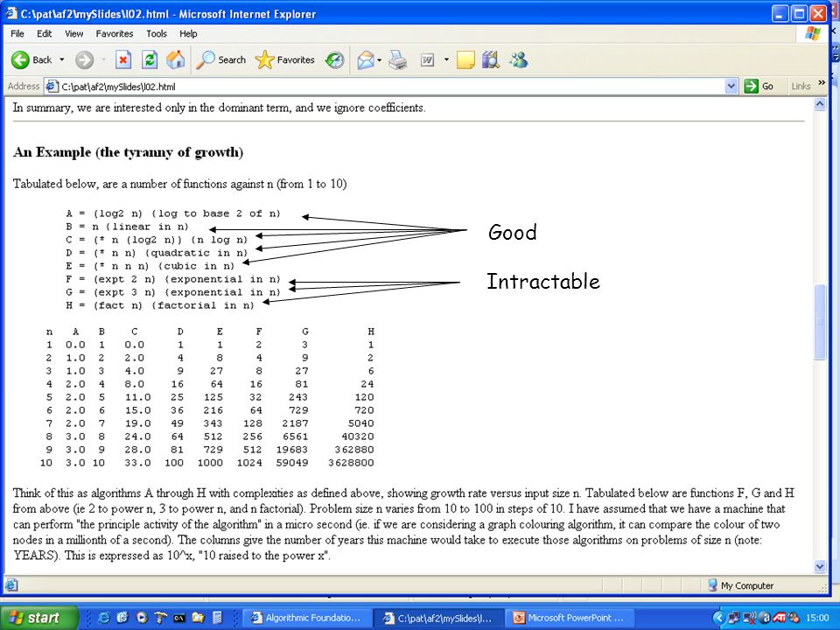
Task: Open the Forward history dropdown arrow
Action: pyautogui.click(x=103, y=60)
